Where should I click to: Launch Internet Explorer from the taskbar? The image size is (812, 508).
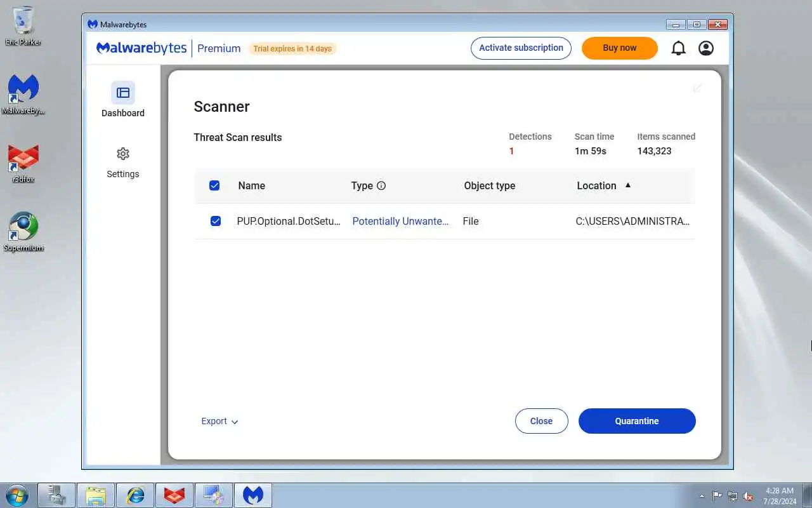tap(135, 495)
